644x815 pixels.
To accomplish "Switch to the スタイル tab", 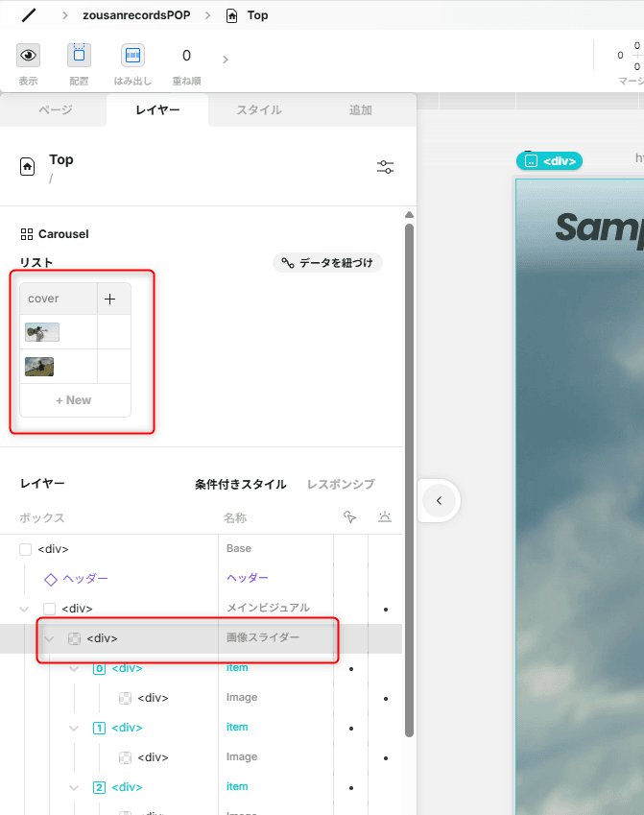I will pyautogui.click(x=259, y=110).
